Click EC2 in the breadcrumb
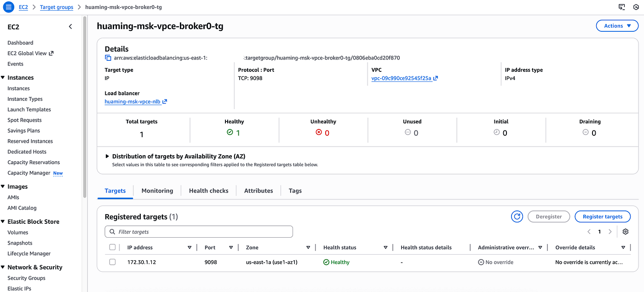 click(x=23, y=7)
